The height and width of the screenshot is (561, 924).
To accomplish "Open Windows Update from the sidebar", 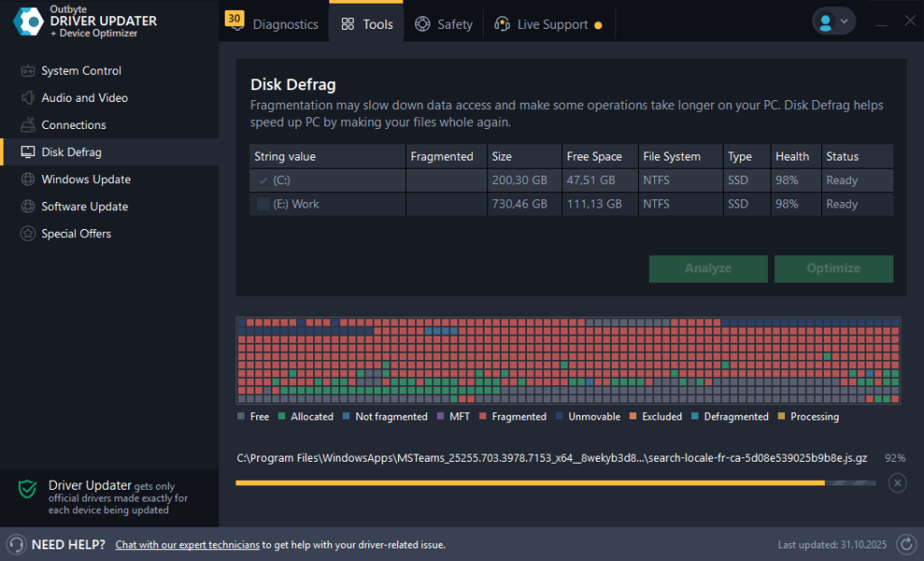I will (86, 179).
